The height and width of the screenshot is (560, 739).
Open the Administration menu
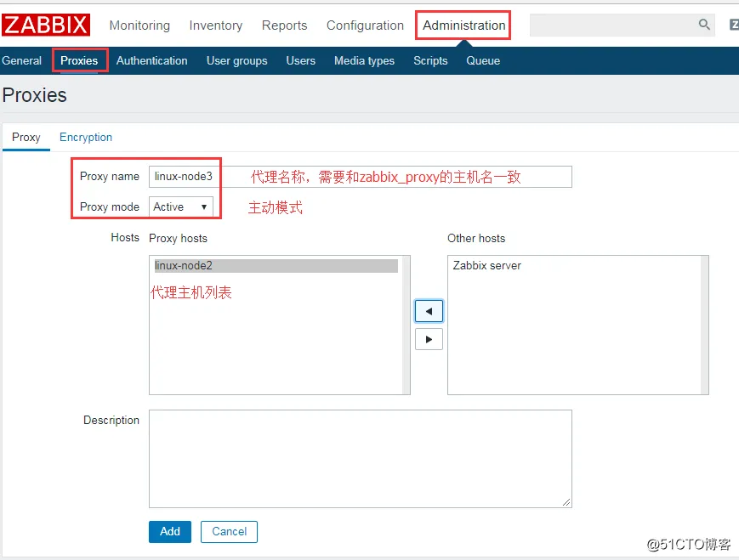[x=463, y=25]
